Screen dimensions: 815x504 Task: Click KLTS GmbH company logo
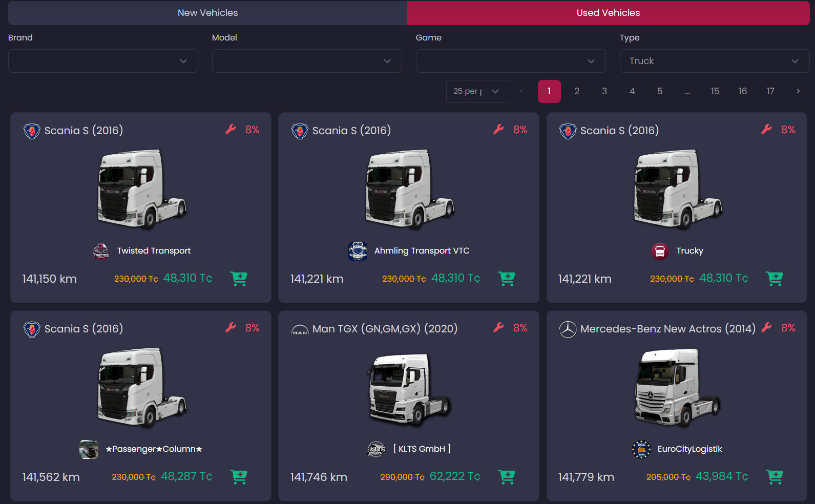[x=377, y=449]
